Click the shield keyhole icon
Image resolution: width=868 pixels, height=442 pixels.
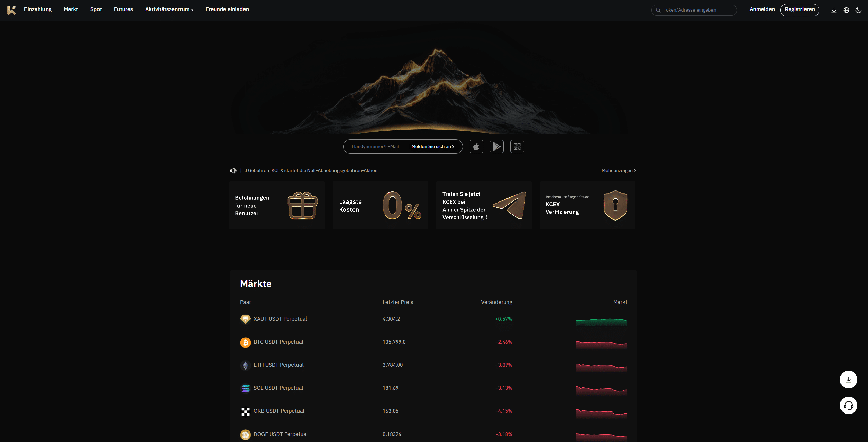point(615,205)
